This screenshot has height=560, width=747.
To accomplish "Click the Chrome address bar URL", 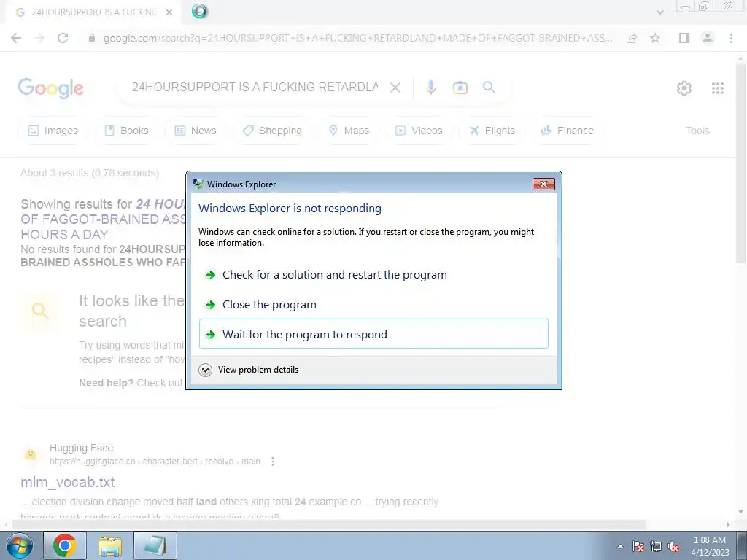I will [x=357, y=38].
